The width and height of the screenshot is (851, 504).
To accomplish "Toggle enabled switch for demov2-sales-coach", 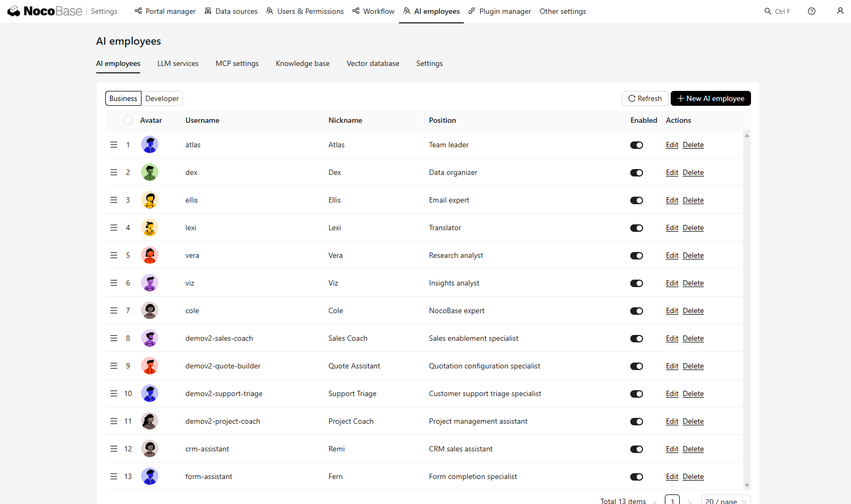I will point(637,339).
